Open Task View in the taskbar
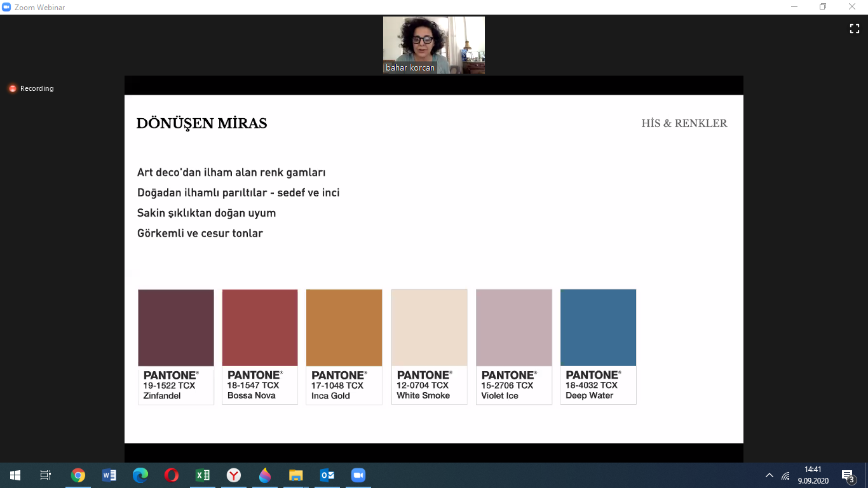 click(45, 475)
